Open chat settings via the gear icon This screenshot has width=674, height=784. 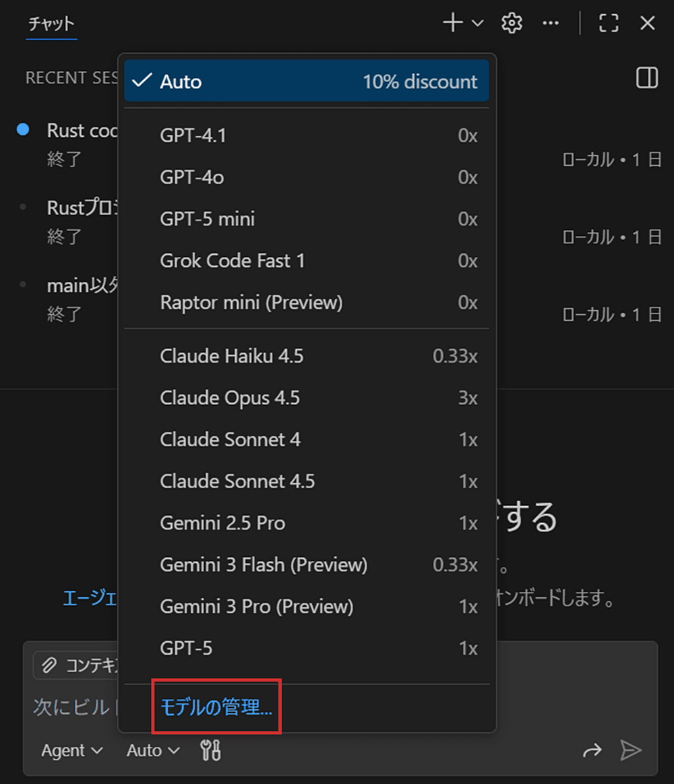coord(512,22)
